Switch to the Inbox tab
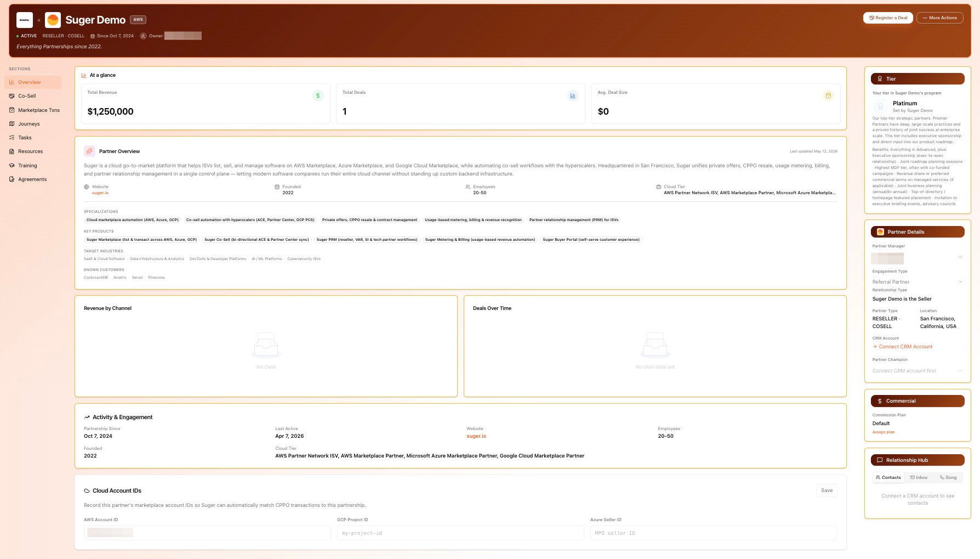Screen dimensions: 980x559 pyautogui.click(x=919, y=478)
